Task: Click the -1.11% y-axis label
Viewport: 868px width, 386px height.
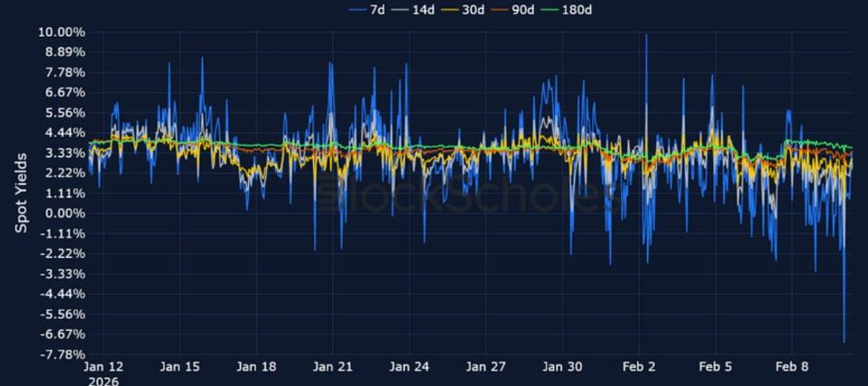Action: coord(62,234)
